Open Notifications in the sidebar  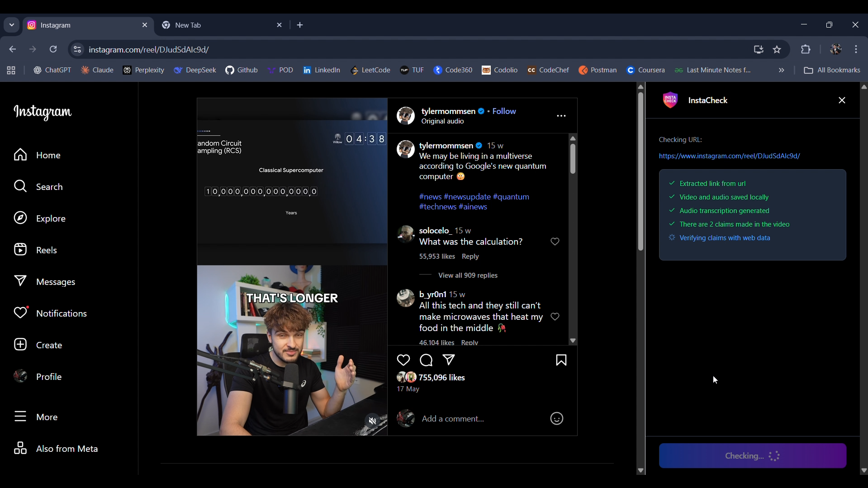pyautogui.click(x=50, y=313)
